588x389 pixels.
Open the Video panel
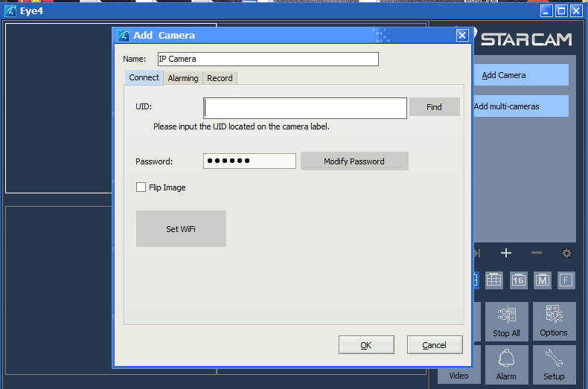point(459,364)
